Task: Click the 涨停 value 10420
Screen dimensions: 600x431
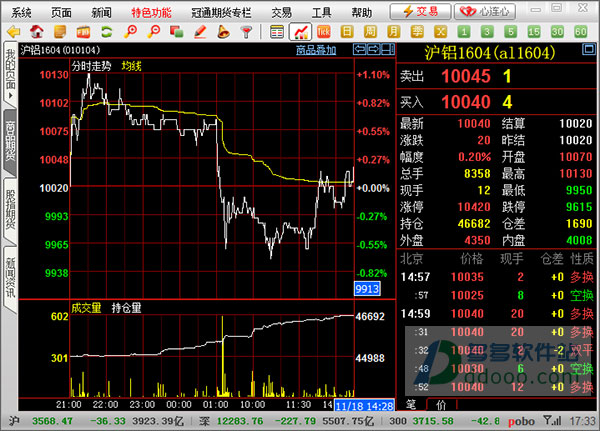Action: 474,207
